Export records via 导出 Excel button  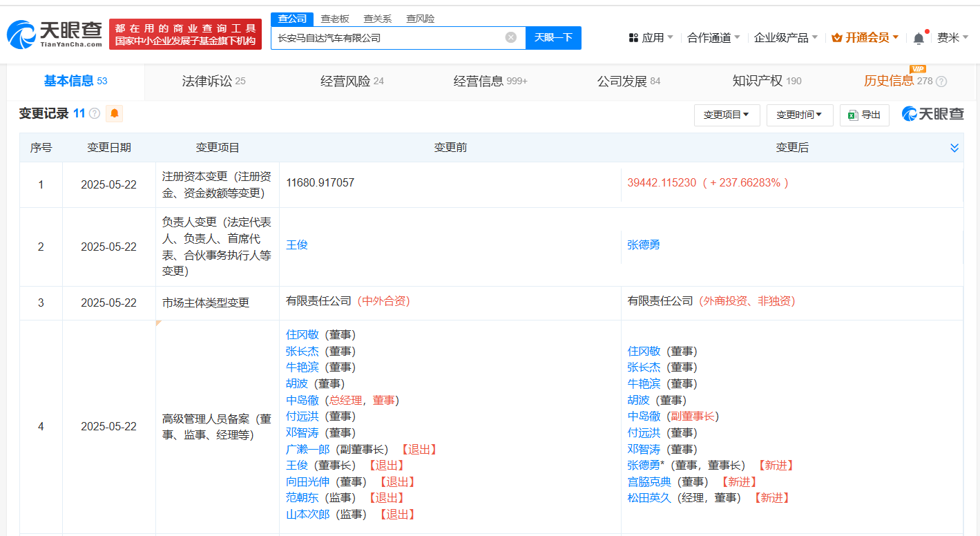[864, 115]
